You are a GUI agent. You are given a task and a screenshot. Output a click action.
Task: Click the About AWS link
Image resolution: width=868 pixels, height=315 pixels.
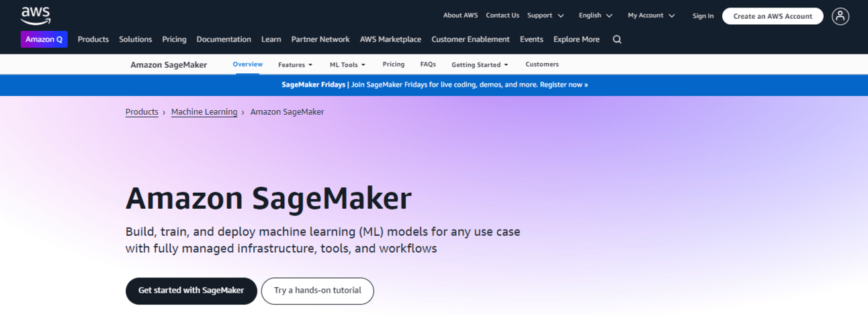461,15
